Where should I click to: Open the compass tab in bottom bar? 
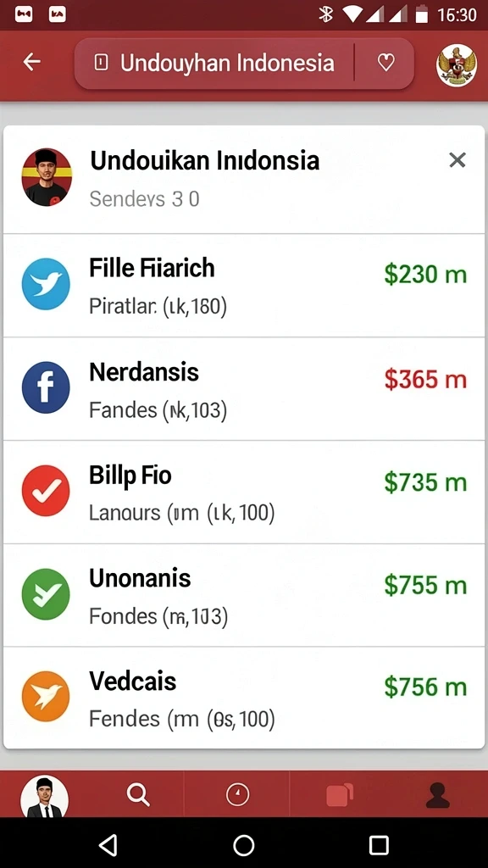coord(238,795)
